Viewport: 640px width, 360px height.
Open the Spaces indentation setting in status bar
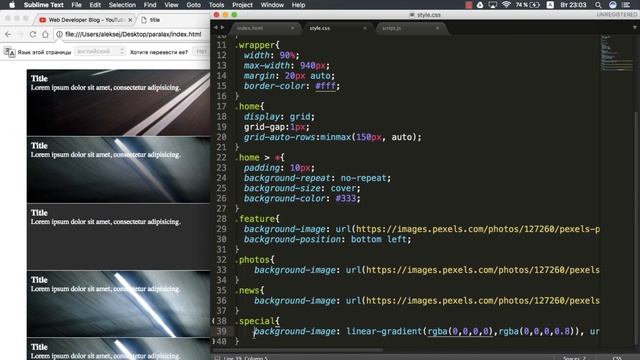click(574, 358)
